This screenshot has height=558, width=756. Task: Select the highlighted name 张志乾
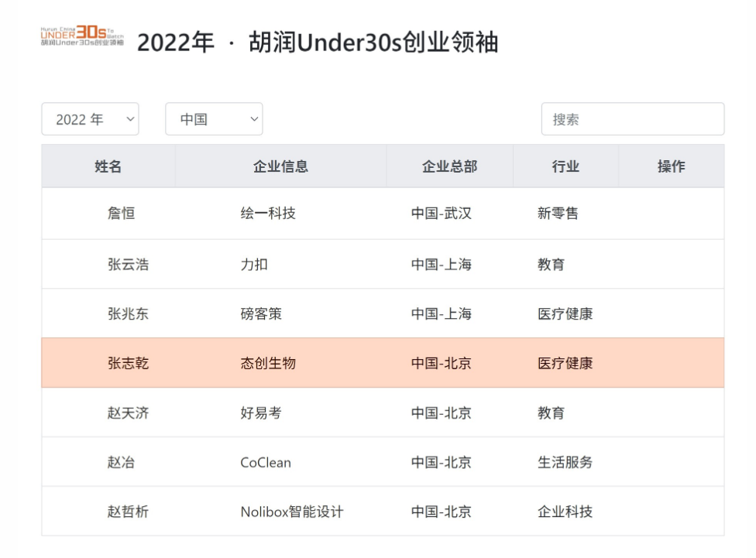tap(129, 363)
